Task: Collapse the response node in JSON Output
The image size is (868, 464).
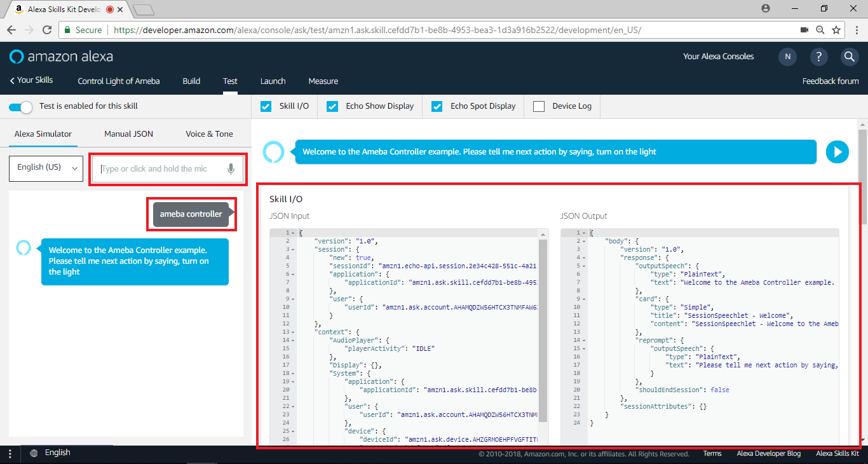Action: 583,258
